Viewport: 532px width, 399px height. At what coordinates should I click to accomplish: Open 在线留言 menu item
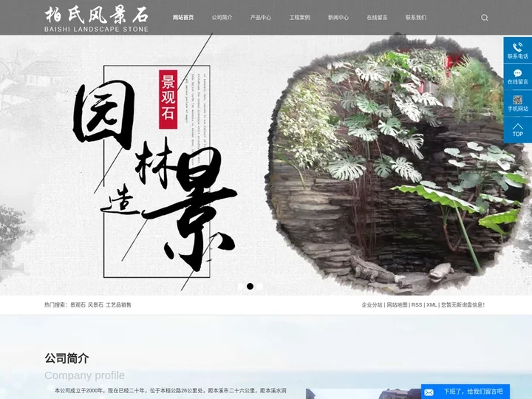click(x=377, y=18)
